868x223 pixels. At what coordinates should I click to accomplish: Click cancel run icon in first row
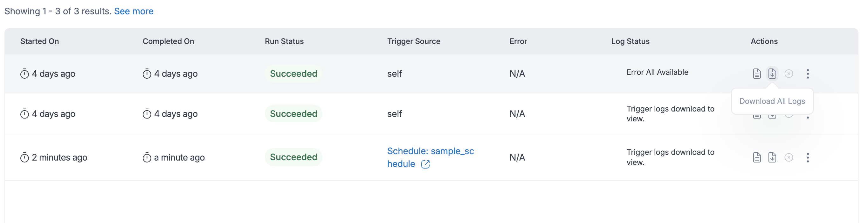[x=789, y=74]
